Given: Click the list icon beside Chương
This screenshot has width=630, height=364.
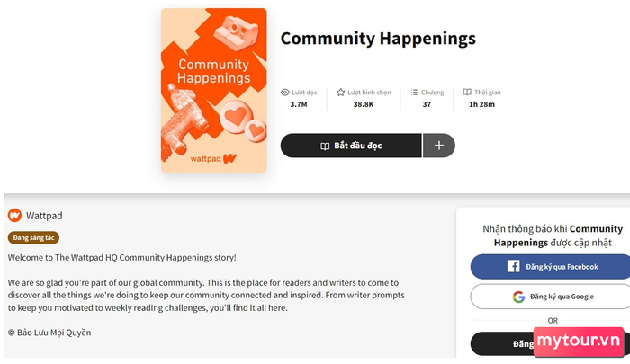Looking at the screenshot, I should (414, 93).
